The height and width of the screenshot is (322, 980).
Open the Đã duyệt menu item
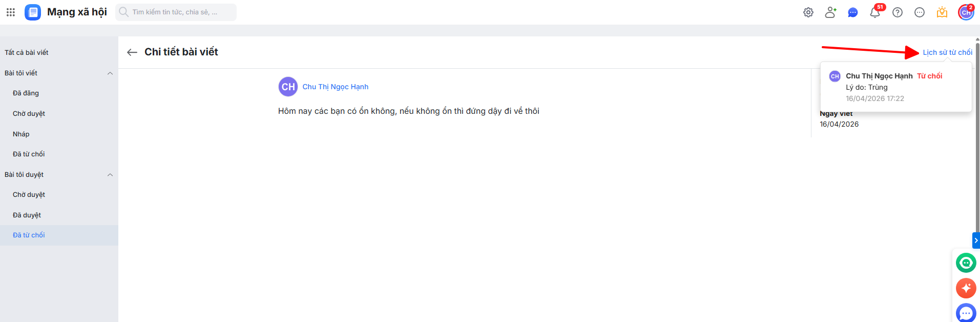click(x=27, y=215)
